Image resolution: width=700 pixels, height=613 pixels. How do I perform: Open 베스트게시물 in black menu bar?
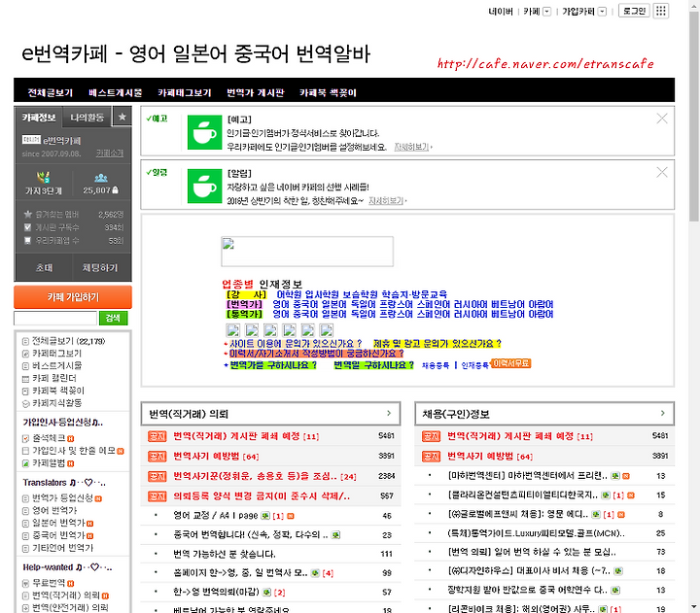(115, 93)
